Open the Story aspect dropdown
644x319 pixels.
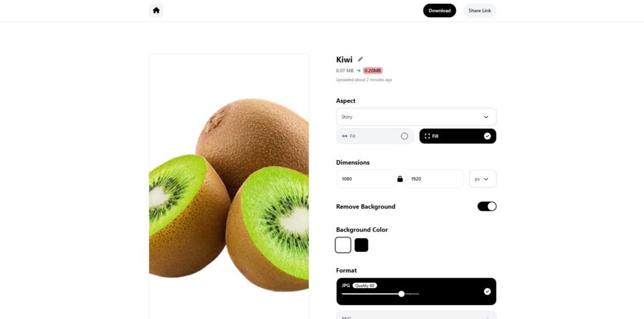click(x=416, y=117)
